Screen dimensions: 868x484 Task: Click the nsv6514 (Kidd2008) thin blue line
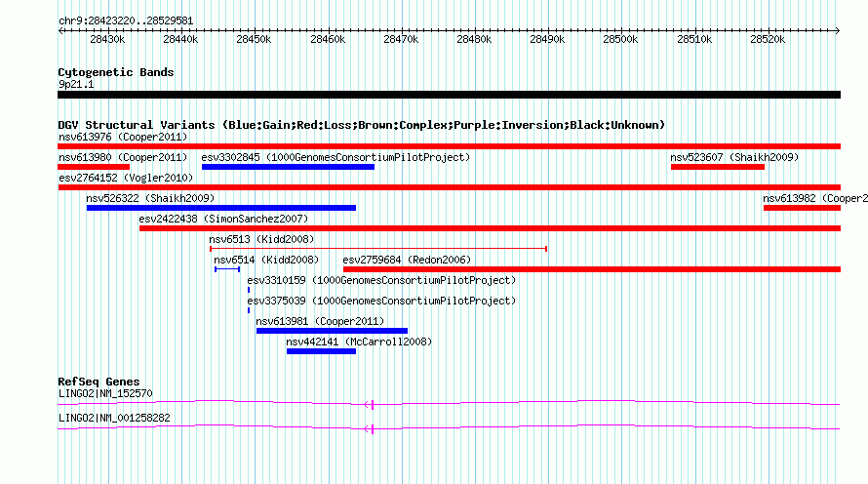[227, 269]
